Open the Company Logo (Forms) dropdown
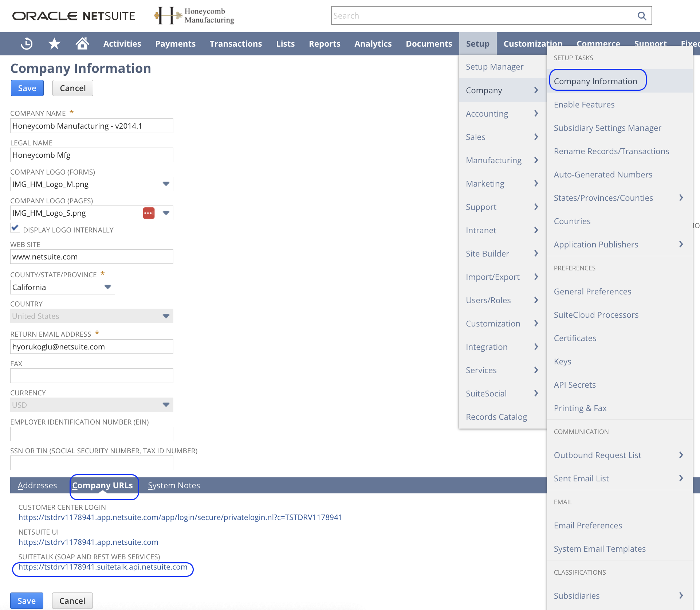700x610 pixels. [166, 184]
